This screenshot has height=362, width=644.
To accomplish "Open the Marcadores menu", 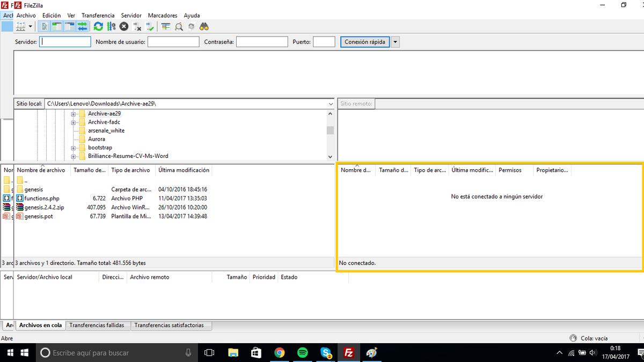I will click(163, 16).
